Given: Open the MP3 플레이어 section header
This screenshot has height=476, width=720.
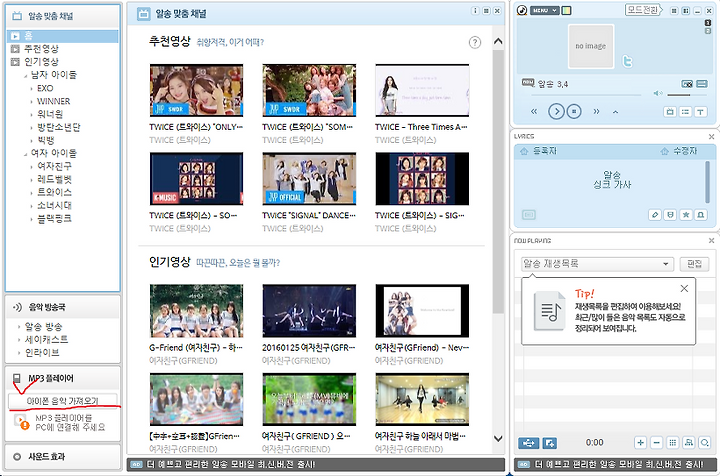Looking at the screenshot, I should (63, 378).
